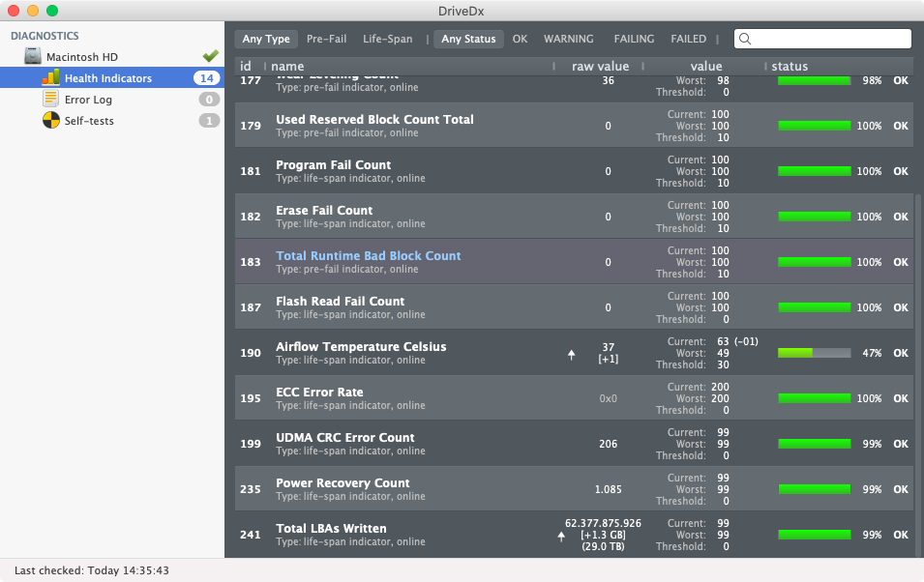Click the Erase Fail Count name

[324, 211]
